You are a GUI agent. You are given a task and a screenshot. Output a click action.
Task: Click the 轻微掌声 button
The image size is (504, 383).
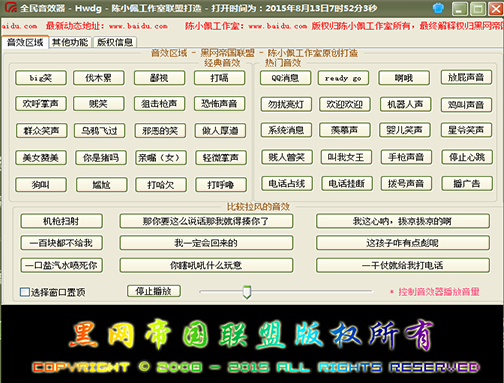tap(221, 158)
